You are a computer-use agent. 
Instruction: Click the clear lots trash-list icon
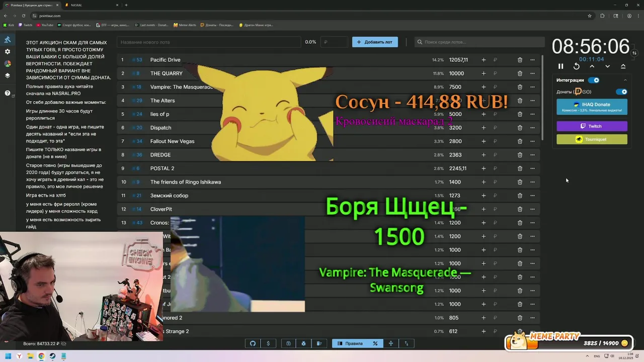tap(319, 343)
